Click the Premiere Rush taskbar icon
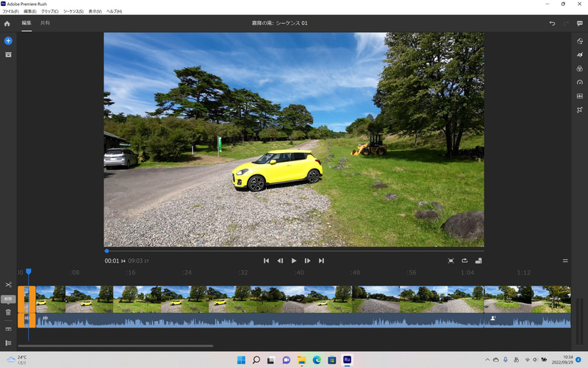 tap(347, 360)
